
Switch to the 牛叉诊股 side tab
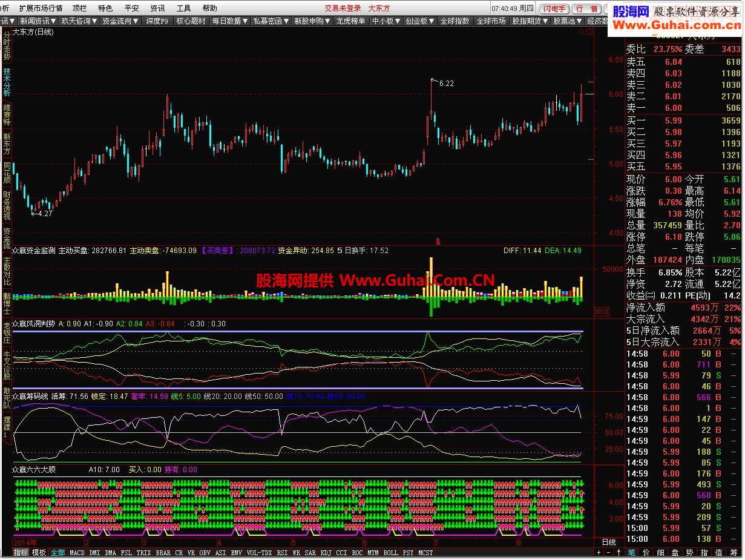click(x=7, y=366)
